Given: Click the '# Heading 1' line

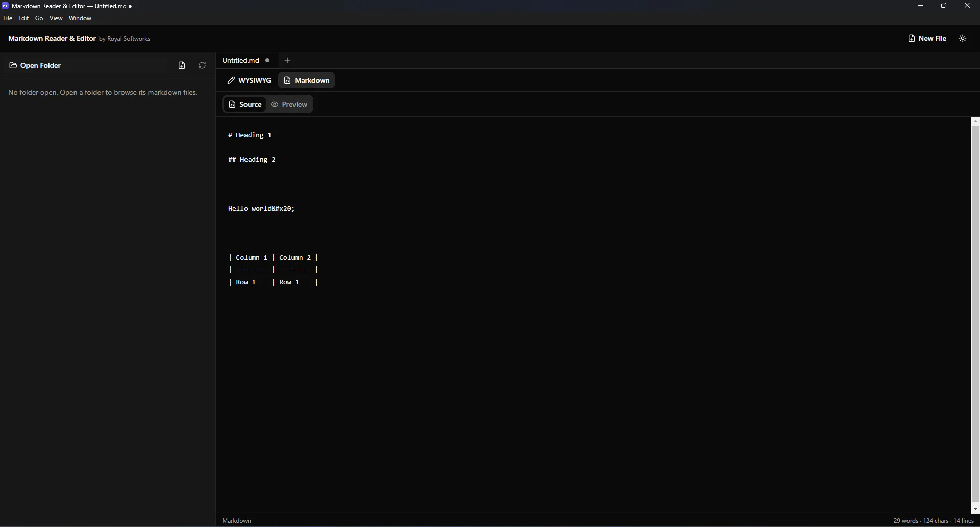Looking at the screenshot, I should click(250, 135).
